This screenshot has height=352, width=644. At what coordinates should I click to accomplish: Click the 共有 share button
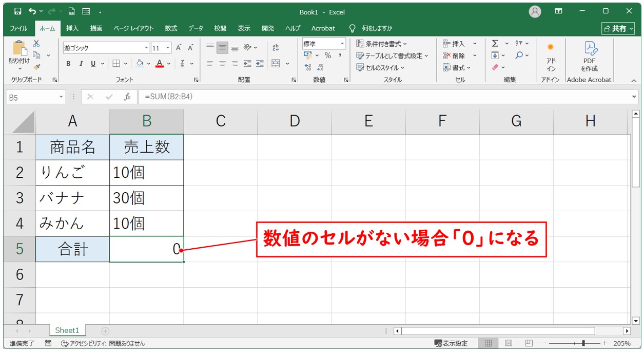tap(618, 28)
